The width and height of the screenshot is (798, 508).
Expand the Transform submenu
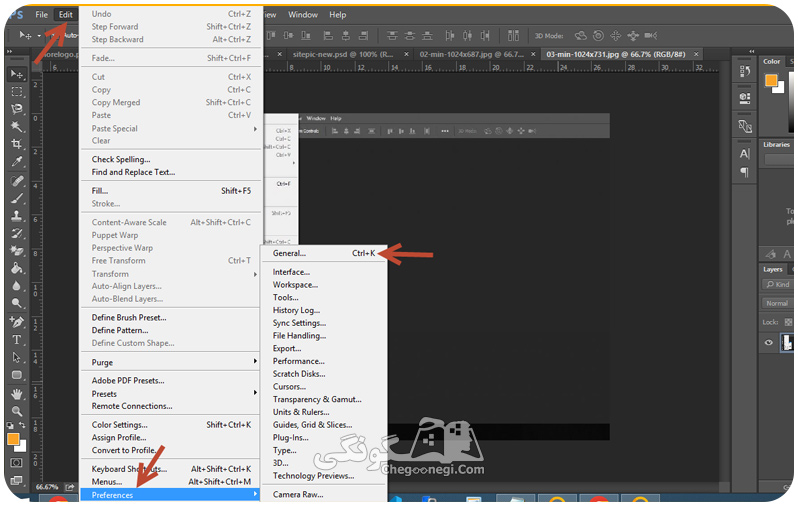pyautogui.click(x=171, y=274)
